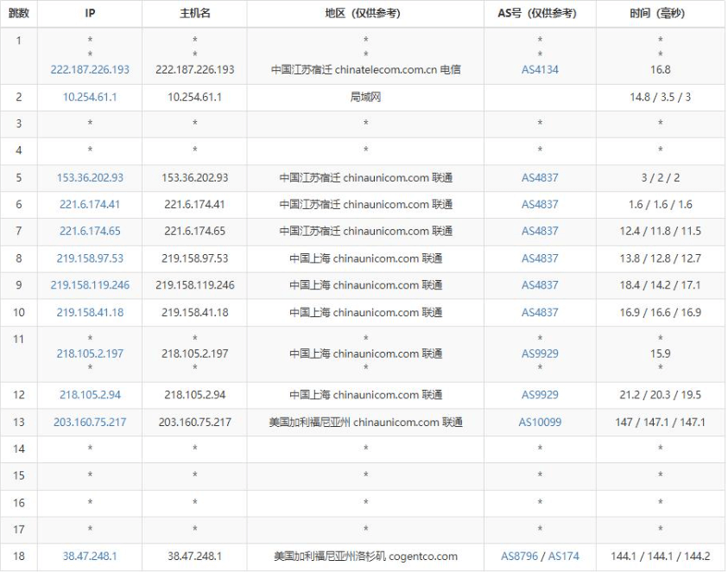Click the blue 221.6.174.65 IP link
The height and width of the screenshot is (573, 728).
click(90, 232)
